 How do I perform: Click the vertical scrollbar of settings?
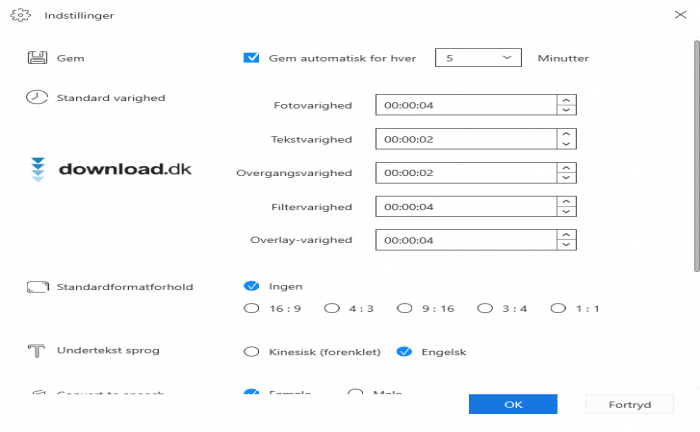point(696,156)
